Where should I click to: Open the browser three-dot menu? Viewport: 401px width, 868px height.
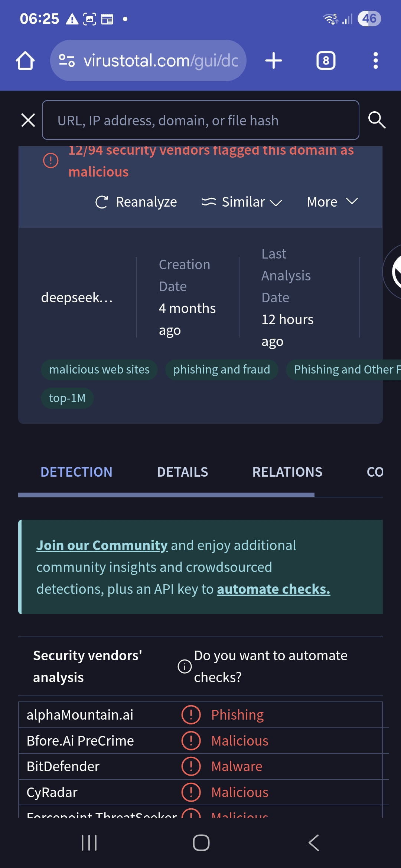375,60
